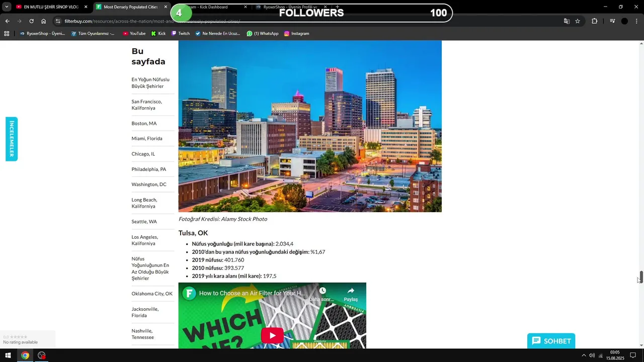Jump to Nüfus Yoğunluğunun En Az Olduğu section
644x362 pixels.
click(150, 268)
